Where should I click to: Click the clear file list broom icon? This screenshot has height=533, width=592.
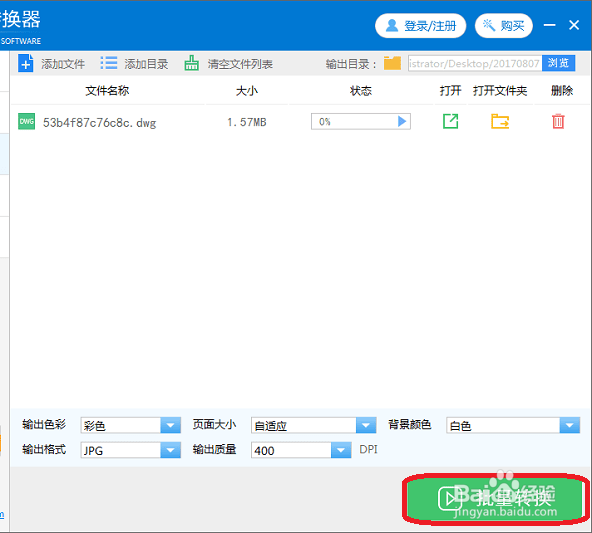click(191, 63)
